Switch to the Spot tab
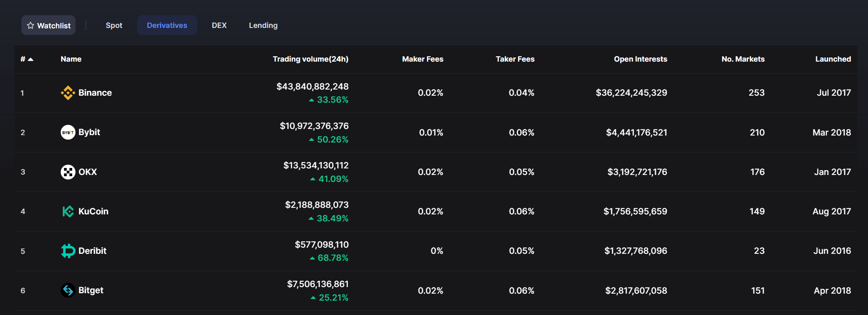 (x=114, y=25)
